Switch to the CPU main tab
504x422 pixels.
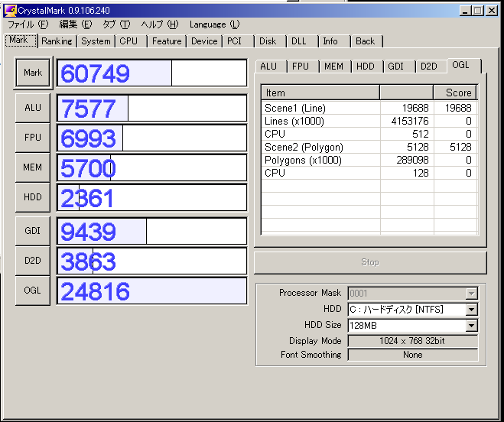coord(131,41)
